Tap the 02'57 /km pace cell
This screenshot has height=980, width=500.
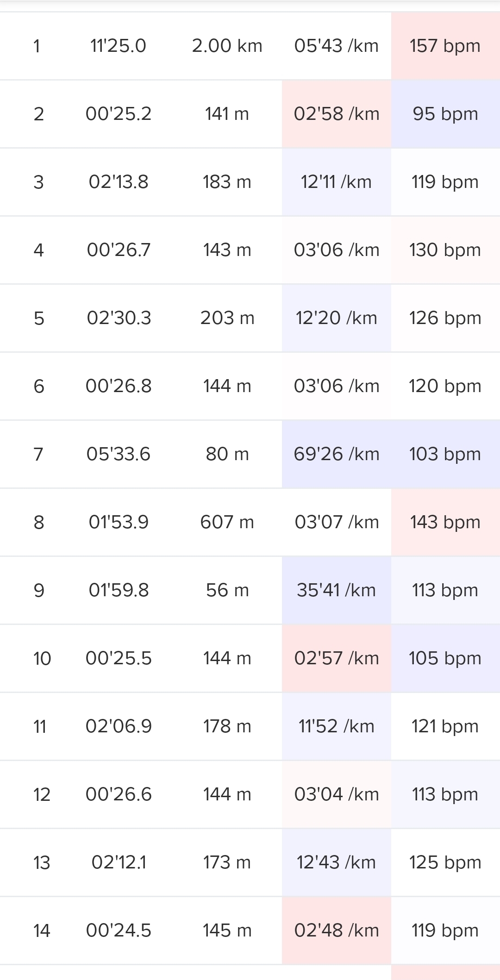point(337,658)
